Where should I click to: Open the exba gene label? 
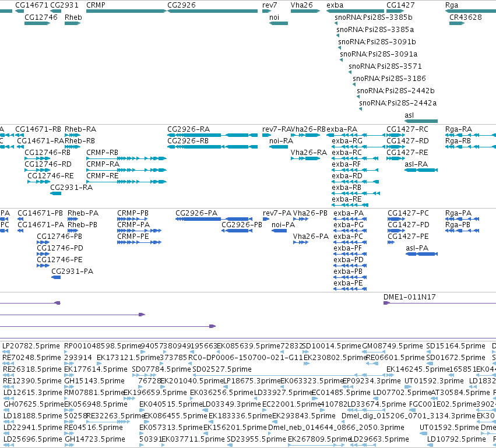point(335,5)
